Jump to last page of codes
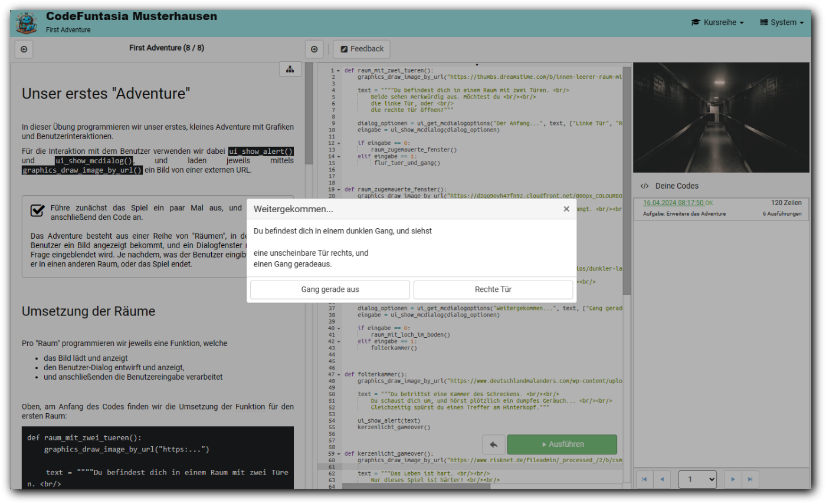 coord(750,479)
